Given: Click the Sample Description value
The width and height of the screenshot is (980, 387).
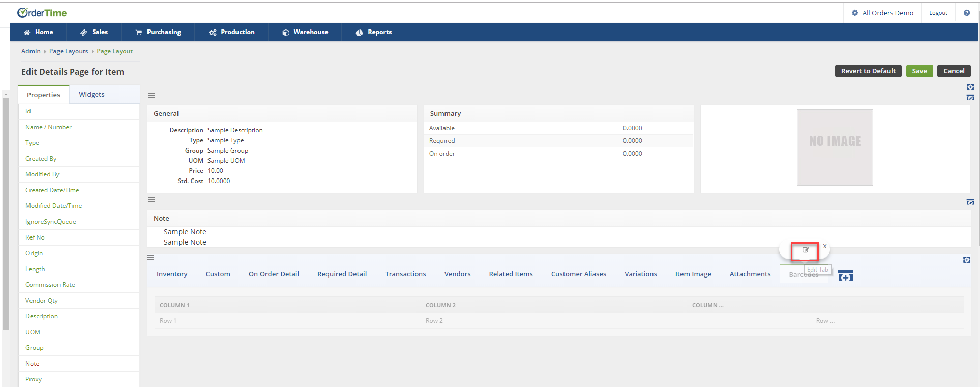Looking at the screenshot, I should (x=235, y=130).
